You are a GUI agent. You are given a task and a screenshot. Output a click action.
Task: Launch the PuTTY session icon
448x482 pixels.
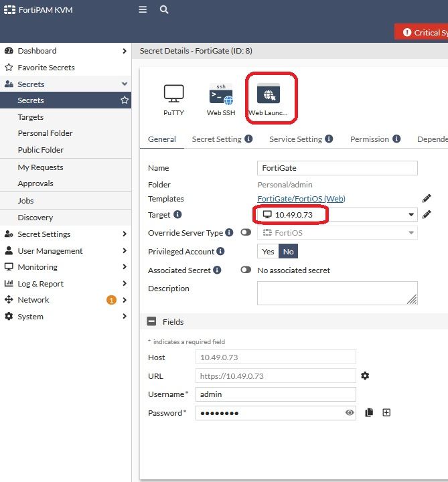coord(173,94)
